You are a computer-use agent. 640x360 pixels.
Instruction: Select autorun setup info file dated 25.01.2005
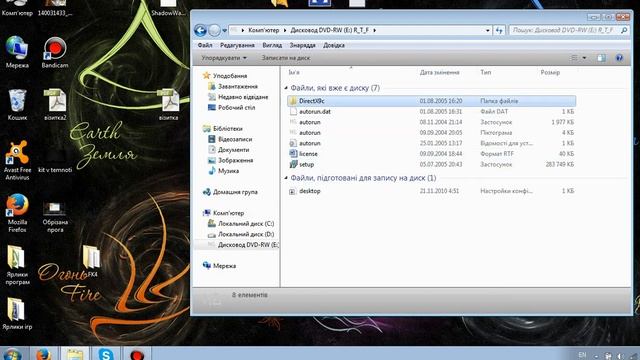[x=431, y=143]
